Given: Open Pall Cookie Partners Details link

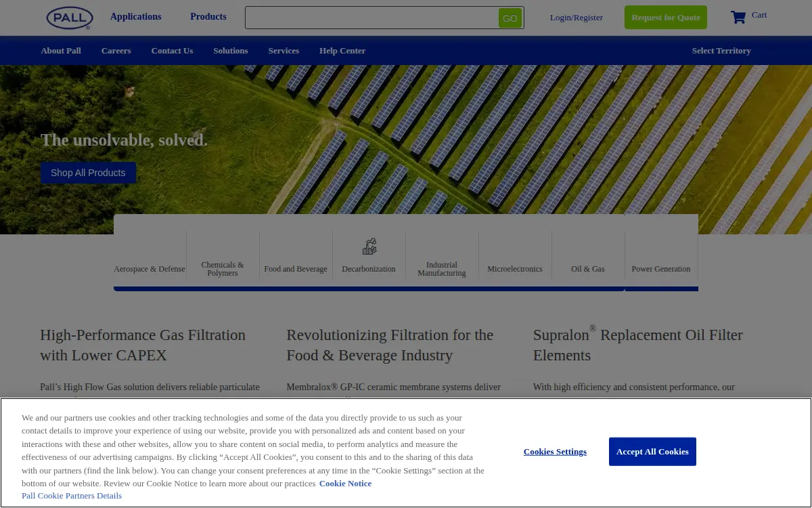Looking at the screenshot, I should [72, 496].
